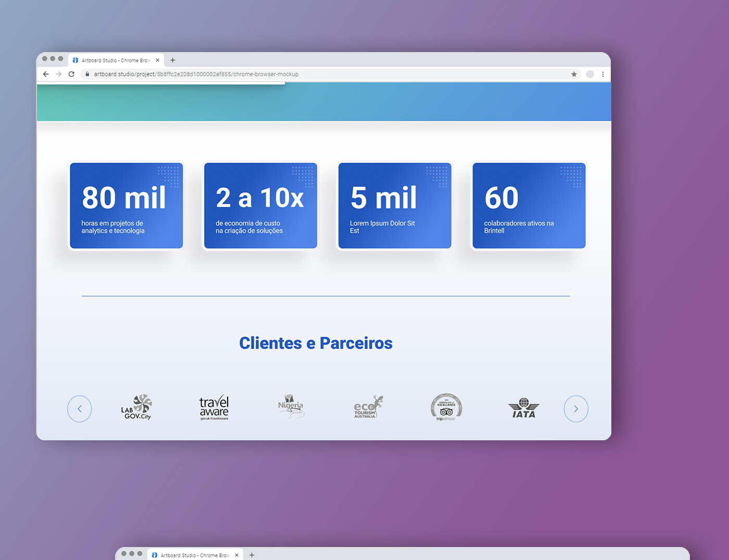The width and height of the screenshot is (729, 560).
Task: Click "horas em projetos de analytics e tecnologia" text
Action: pyautogui.click(x=113, y=227)
